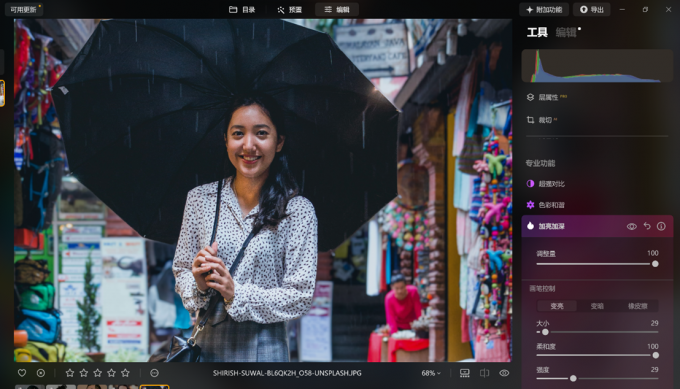Click the 导出 export button
This screenshot has height=389, width=680.
592,10
